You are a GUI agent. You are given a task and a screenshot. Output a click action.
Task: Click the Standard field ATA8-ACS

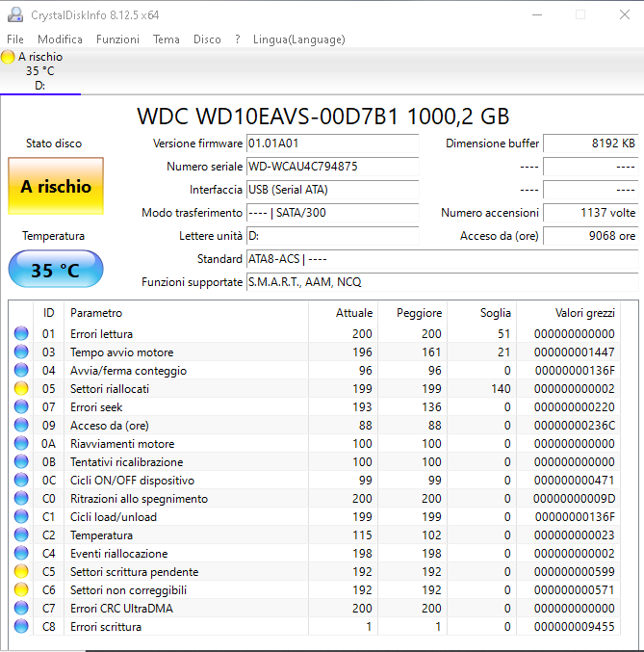click(443, 259)
